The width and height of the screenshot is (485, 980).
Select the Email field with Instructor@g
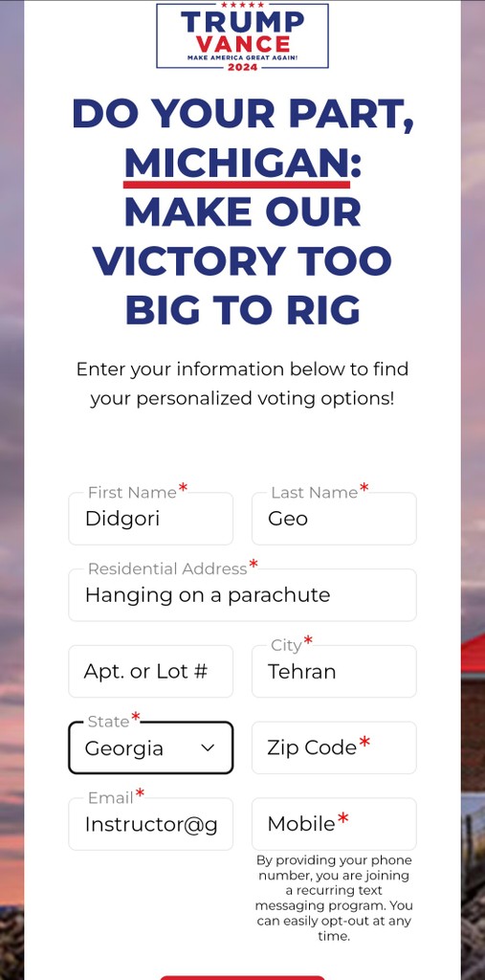(150, 824)
